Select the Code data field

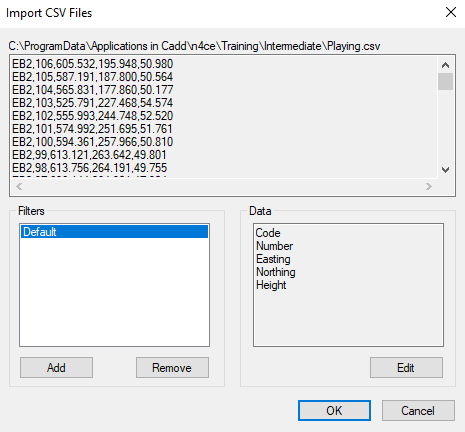point(268,233)
